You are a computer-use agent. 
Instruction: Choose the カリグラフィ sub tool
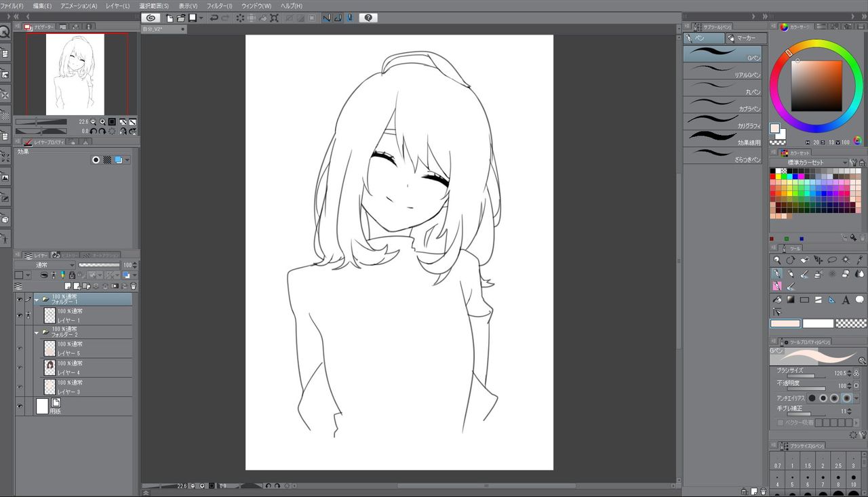click(722, 121)
